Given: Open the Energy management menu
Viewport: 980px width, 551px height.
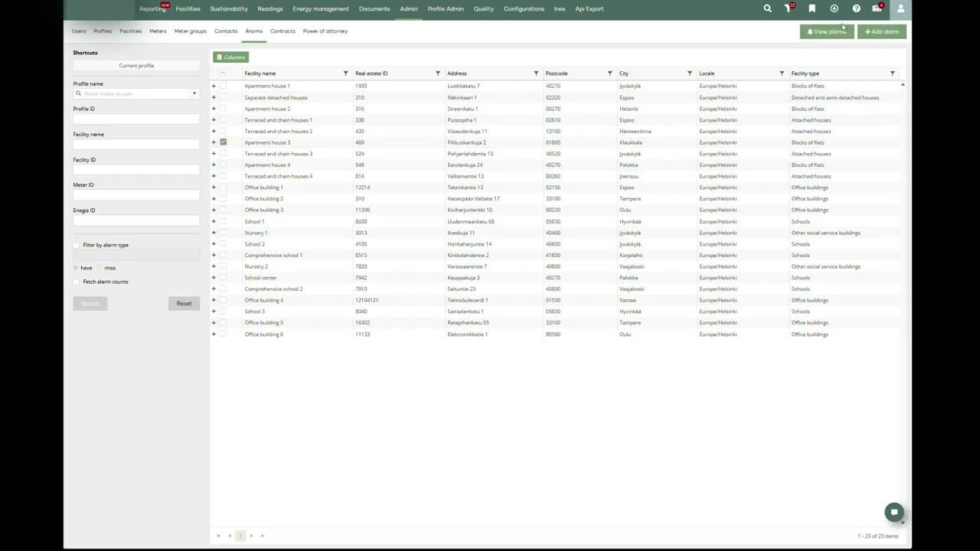Looking at the screenshot, I should pos(321,8).
